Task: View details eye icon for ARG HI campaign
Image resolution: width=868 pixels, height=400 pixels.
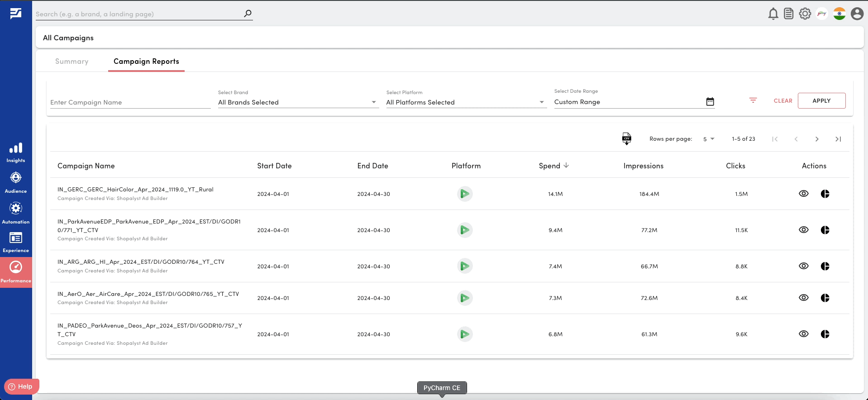Action: [804, 266]
